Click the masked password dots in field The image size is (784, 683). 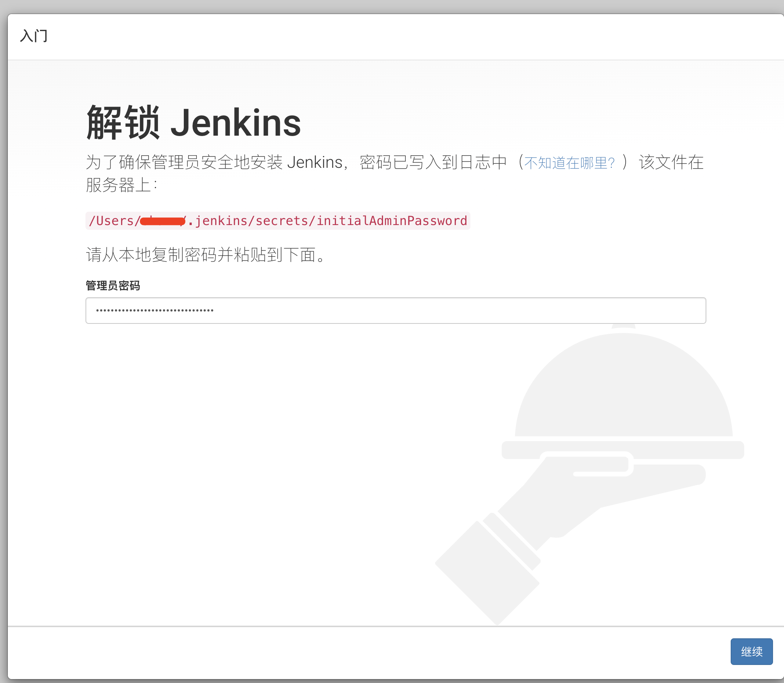155,311
